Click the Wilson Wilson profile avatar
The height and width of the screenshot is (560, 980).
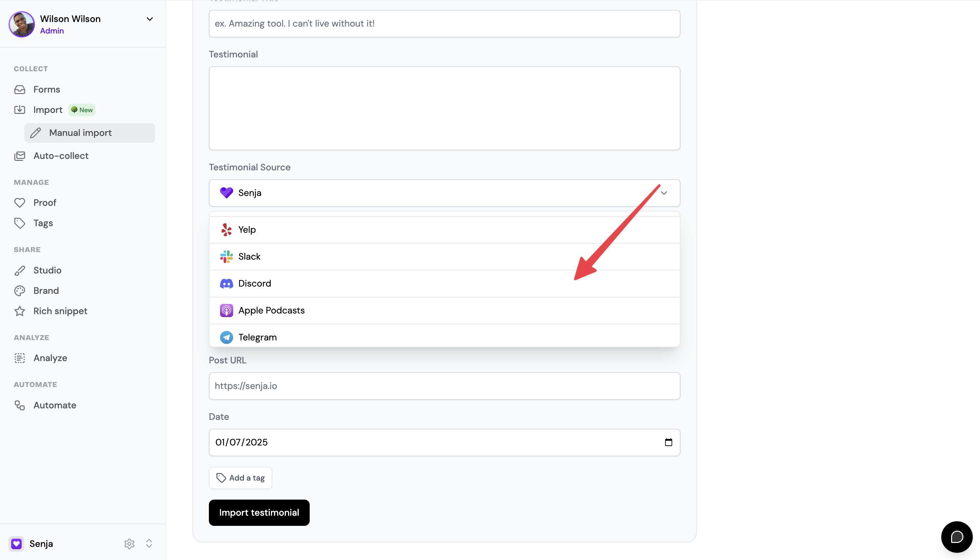22,24
